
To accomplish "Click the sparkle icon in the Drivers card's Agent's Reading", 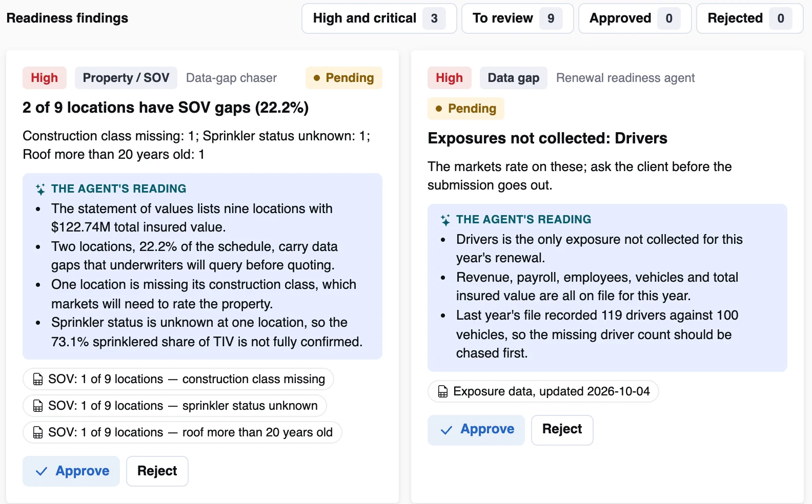I will coord(445,220).
